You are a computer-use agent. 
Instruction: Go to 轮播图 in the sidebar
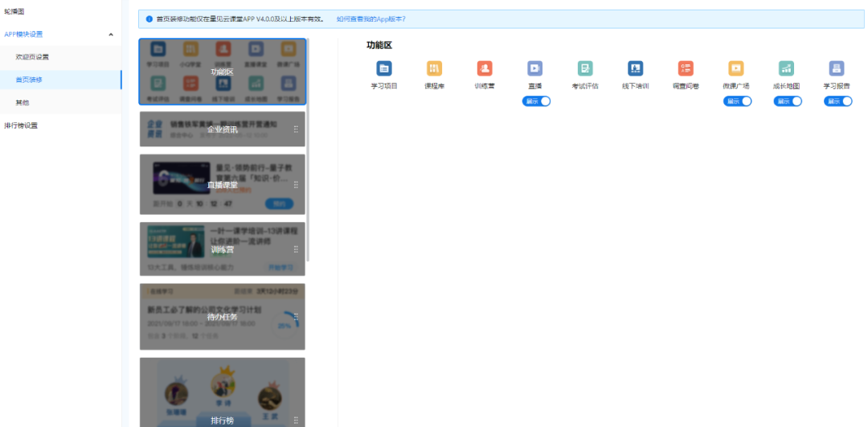pyautogui.click(x=14, y=11)
